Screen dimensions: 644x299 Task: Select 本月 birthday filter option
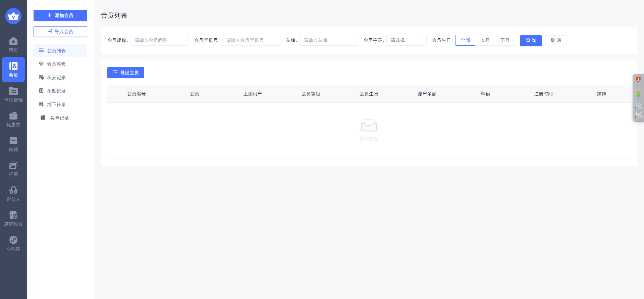pos(485,40)
